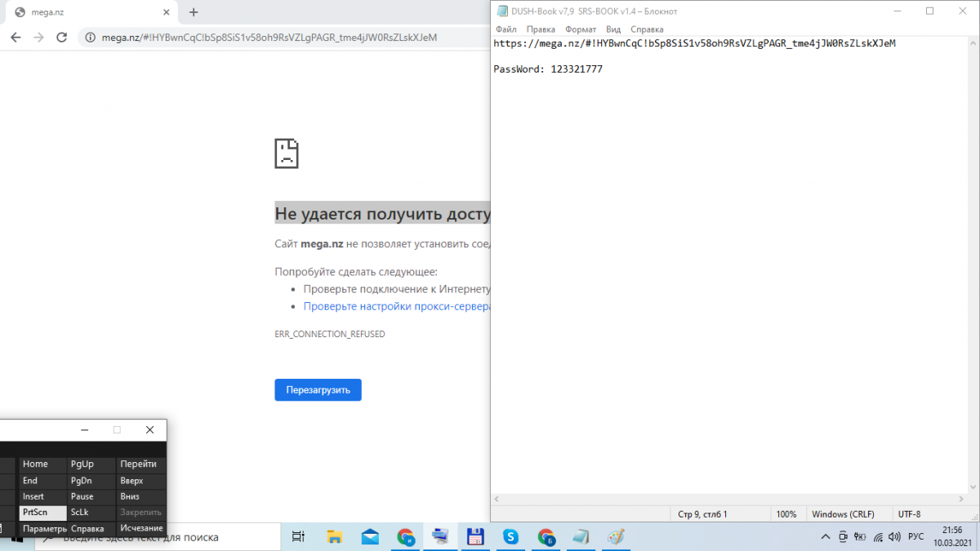The height and width of the screenshot is (551, 980).
Task: Click the Notepad document icon in its title bar
Action: click(x=501, y=11)
